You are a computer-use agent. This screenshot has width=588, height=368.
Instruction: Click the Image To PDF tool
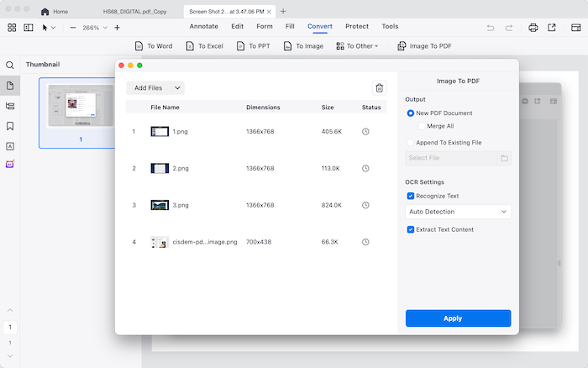(x=424, y=46)
